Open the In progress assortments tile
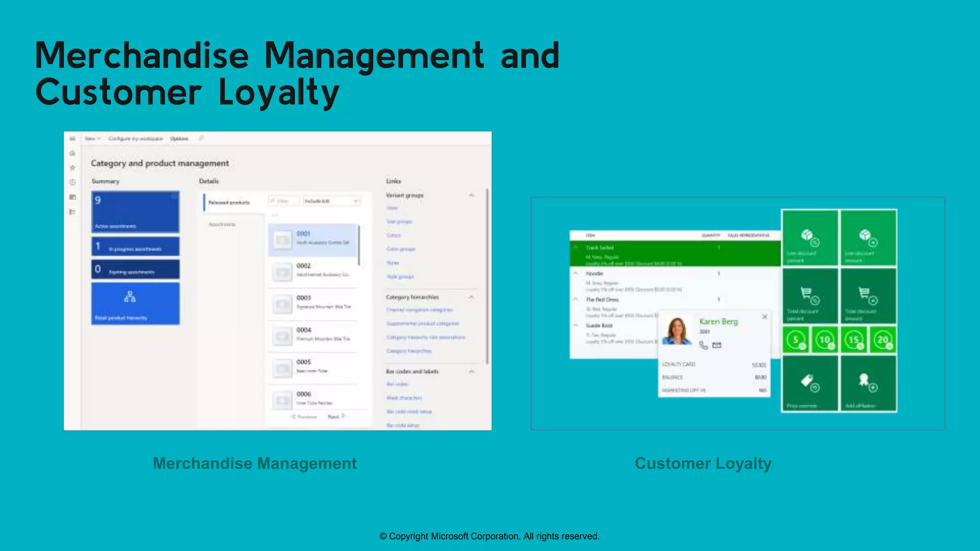The image size is (980, 551). pos(135,247)
